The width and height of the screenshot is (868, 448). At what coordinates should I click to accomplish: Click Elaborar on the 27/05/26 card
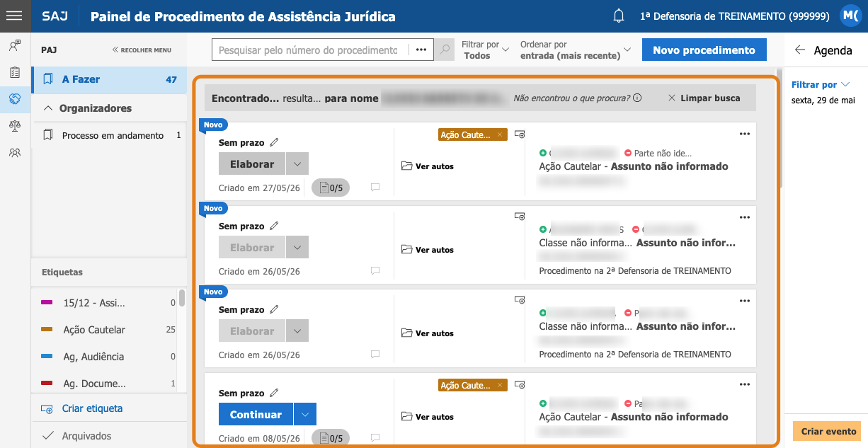tap(252, 164)
